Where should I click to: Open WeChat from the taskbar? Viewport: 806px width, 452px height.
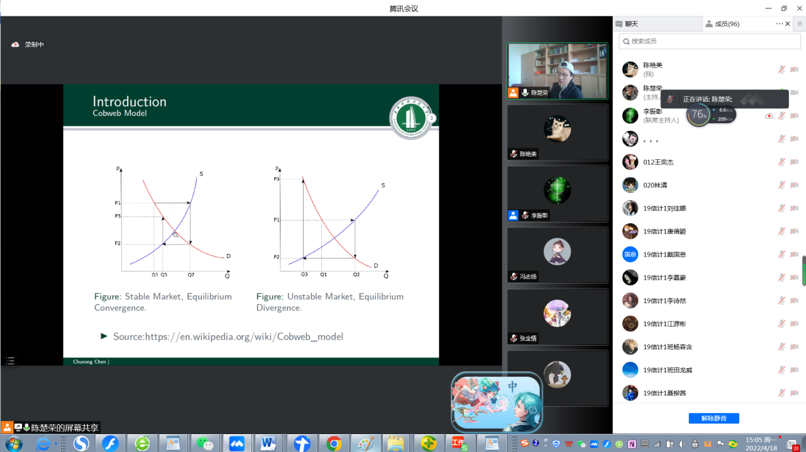tap(205, 443)
